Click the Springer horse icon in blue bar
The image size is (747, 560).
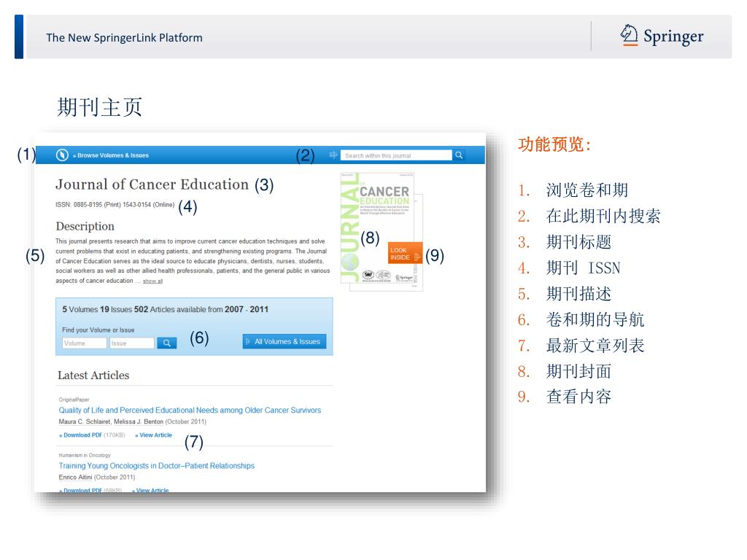pyautogui.click(x=62, y=155)
